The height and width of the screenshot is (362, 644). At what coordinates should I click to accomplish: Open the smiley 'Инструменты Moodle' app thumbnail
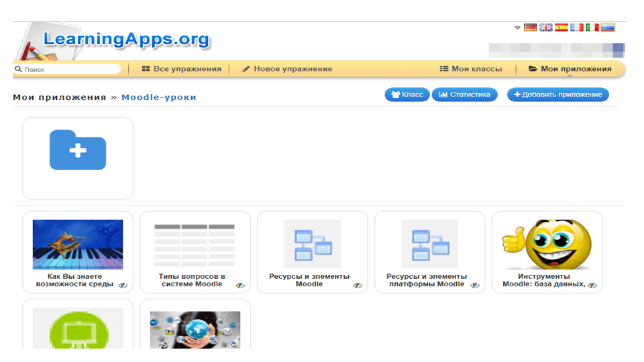(x=547, y=244)
